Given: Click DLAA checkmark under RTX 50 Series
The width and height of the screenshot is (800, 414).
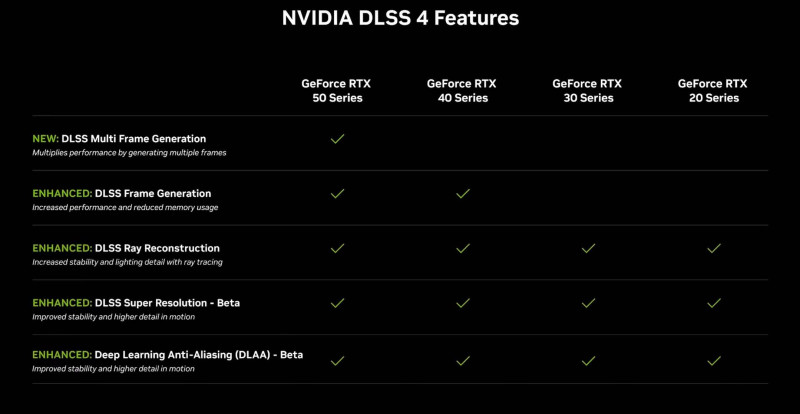Looking at the screenshot, I should click(x=337, y=360).
